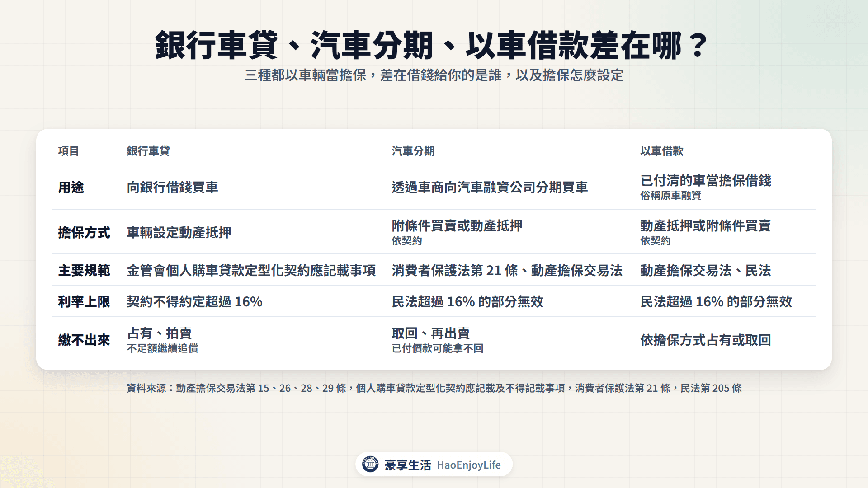Click the note 不足額繼續追償
Viewport: 868px width, 488px height.
(x=163, y=348)
